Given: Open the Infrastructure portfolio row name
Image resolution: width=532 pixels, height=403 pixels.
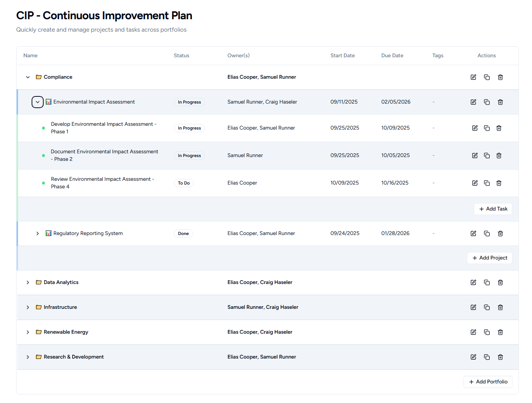Looking at the screenshot, I should (x=60, y=307).
